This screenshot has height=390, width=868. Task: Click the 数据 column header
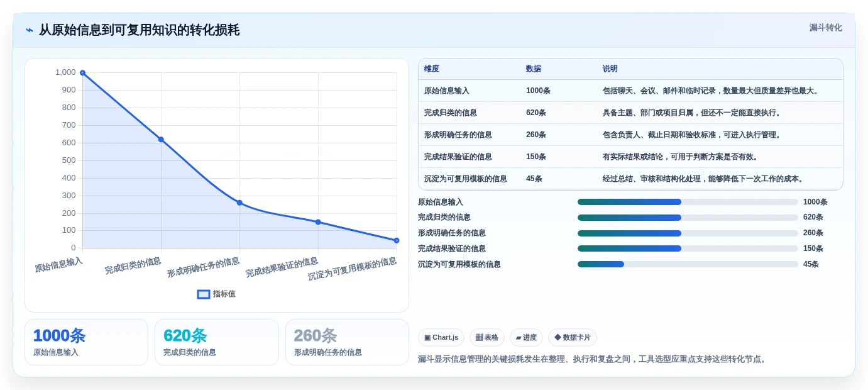point(534,69)
